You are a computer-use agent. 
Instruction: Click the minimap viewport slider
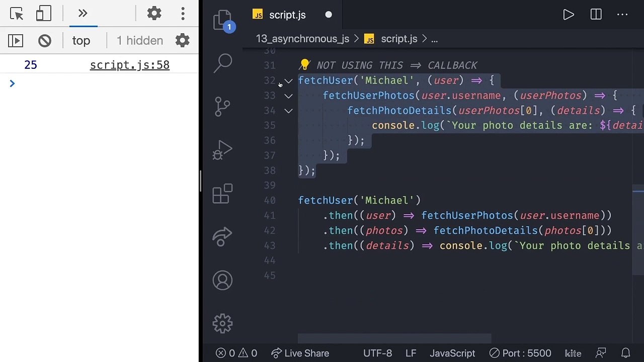point(638,230)
